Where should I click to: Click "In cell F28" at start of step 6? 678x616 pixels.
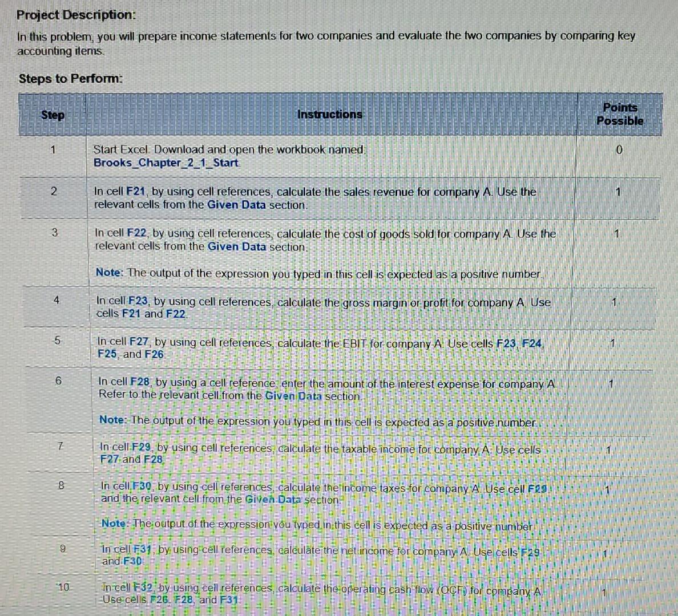124,382
